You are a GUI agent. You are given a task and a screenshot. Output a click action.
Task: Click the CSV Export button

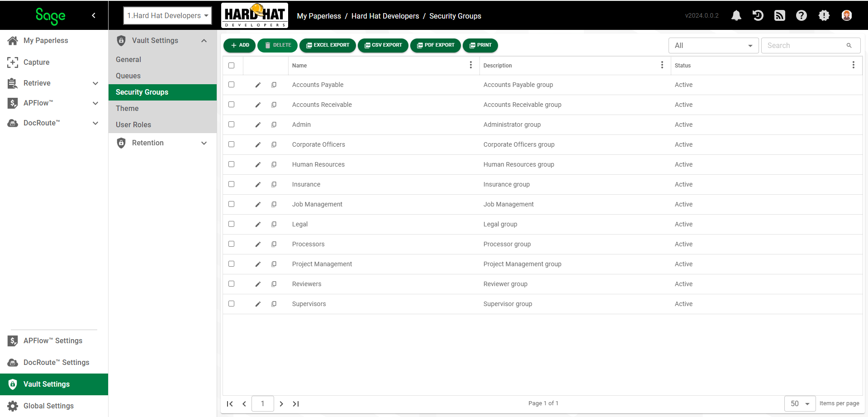(383, 45)
